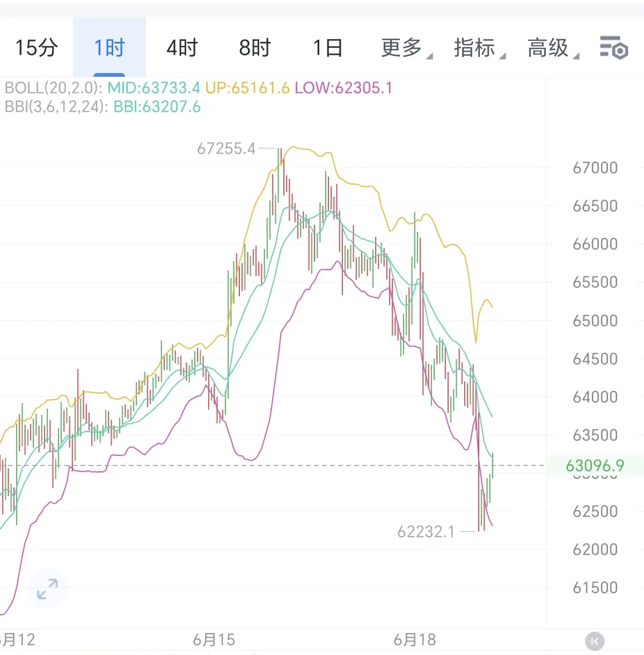The height and width of the screenshot is (655, 644).
Task: Tap 62000 on price axis
Action: pyautogui.click(x=595, y=550)
